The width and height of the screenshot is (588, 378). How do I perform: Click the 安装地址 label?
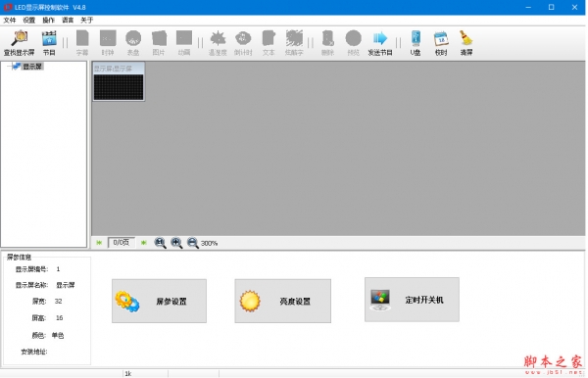(34, 352)
